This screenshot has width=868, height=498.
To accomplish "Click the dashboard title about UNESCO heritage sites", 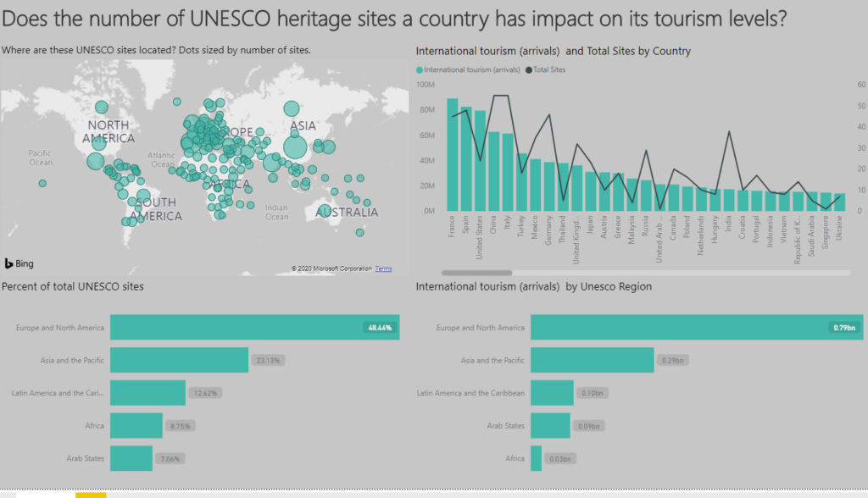I will point(394,19).
